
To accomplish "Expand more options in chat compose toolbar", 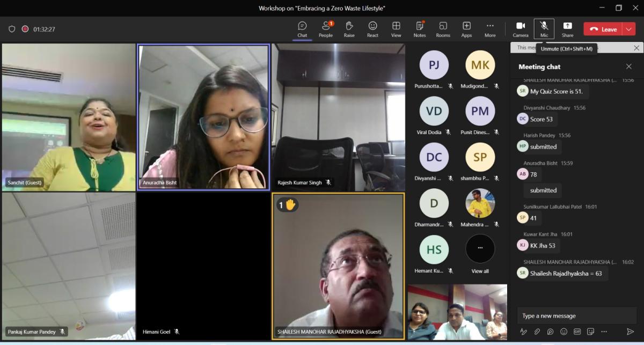I will tap(604, 332).
